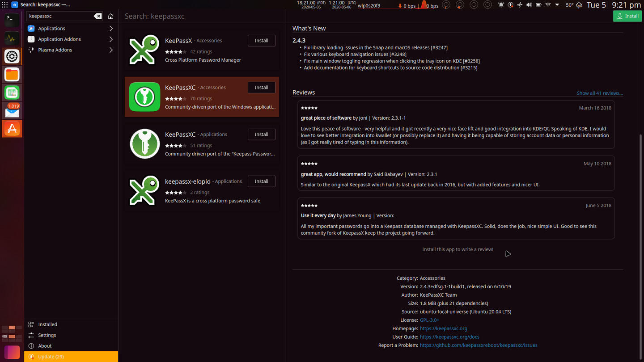The image size is (644, 362).
Task: Open the gear-shaped settings dock icon
Action: click(12, 56)
